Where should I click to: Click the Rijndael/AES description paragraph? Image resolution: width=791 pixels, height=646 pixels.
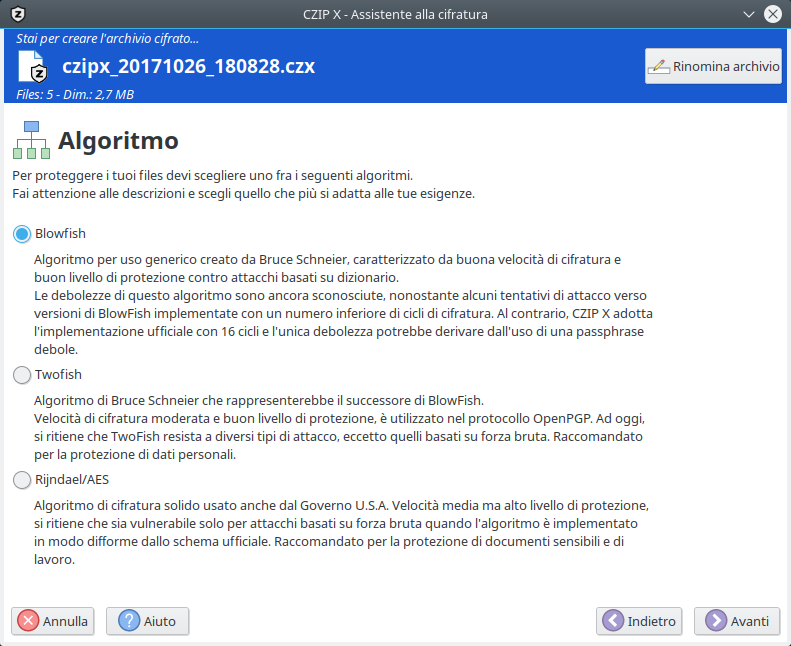coord(341,532)
